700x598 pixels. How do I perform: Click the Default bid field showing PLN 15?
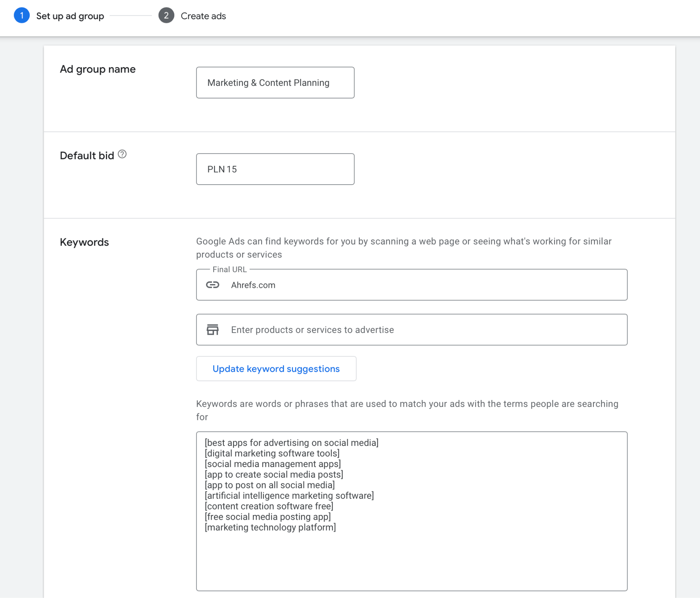click(275, 169)
